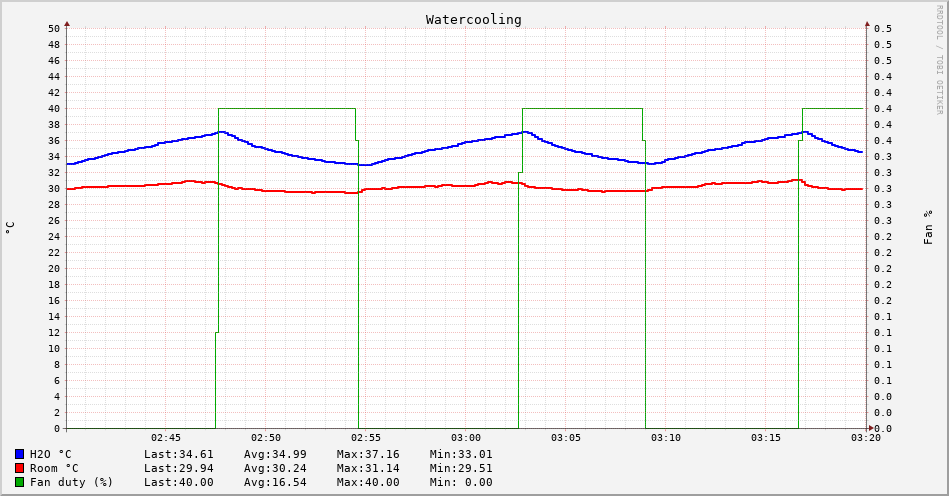Click the 03:20 time axis label
The height and width of the screenshot is (496, 949).
866,438
